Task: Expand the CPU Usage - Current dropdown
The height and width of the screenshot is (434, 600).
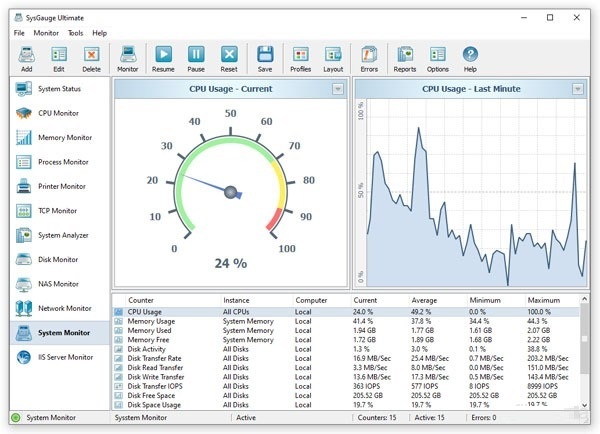Action: click(x=338, y=89)
